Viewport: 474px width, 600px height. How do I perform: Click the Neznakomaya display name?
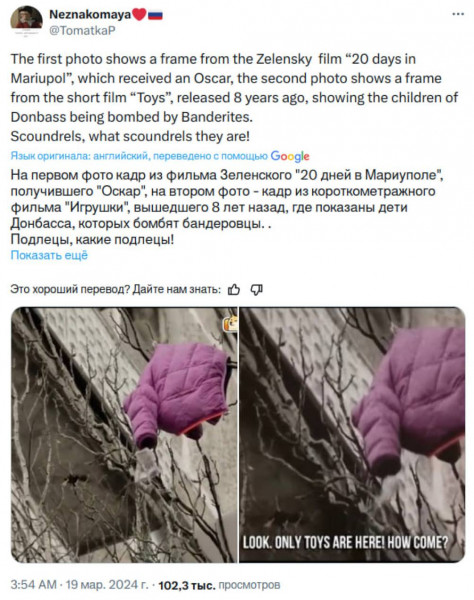pos(90,15)
